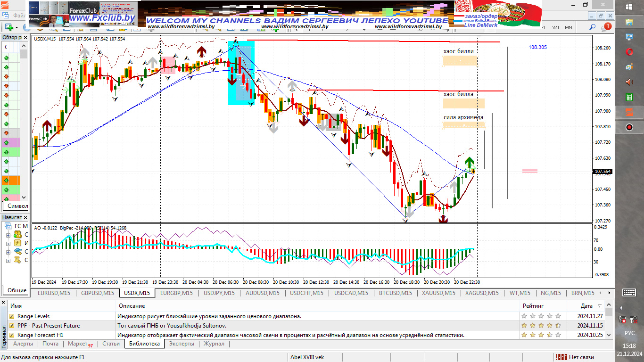The image size is (644, 362).
Task: Open the Алерты terminal tab
Action: (x=23, y=344)
